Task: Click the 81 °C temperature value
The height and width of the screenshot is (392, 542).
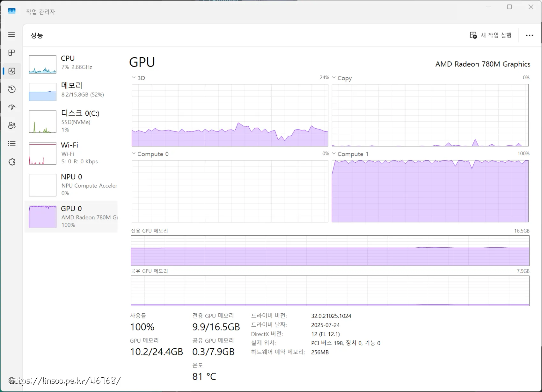Action: coord(204,376)
